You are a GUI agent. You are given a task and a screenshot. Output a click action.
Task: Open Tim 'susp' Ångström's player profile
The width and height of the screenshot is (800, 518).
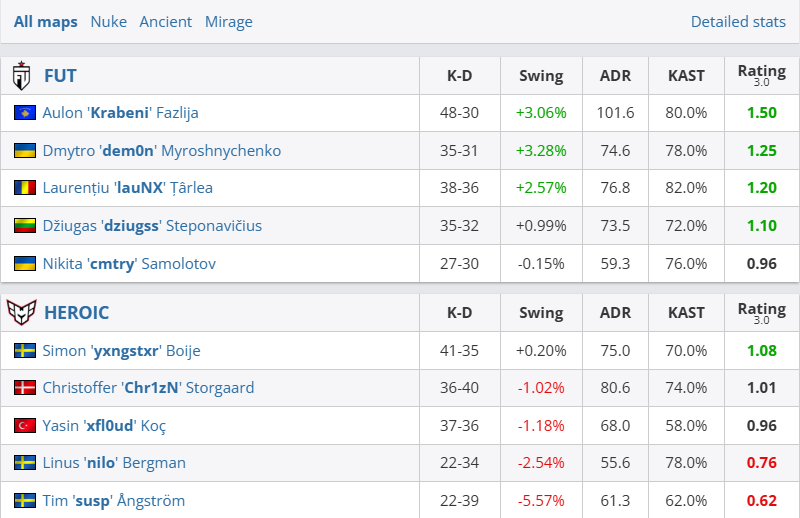113,501
